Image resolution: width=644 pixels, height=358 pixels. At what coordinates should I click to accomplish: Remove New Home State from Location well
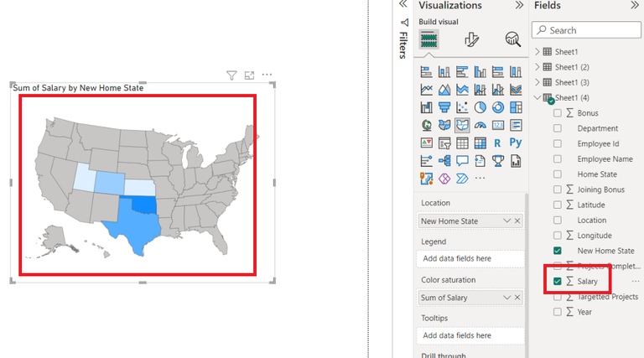click(517, 221)
